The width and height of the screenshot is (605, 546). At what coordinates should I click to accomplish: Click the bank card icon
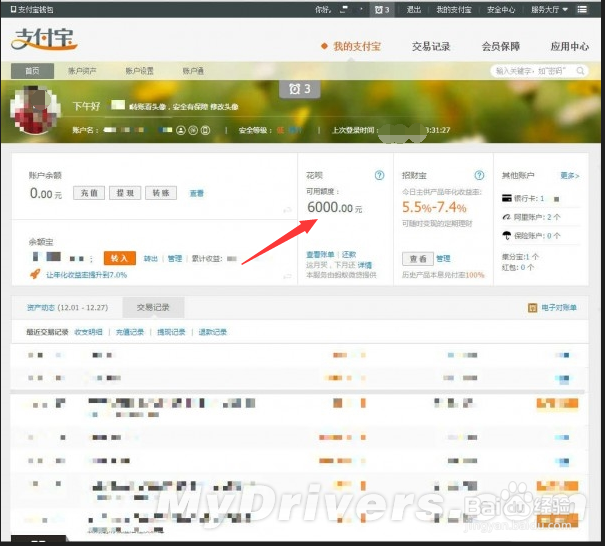tap(506, 198)
